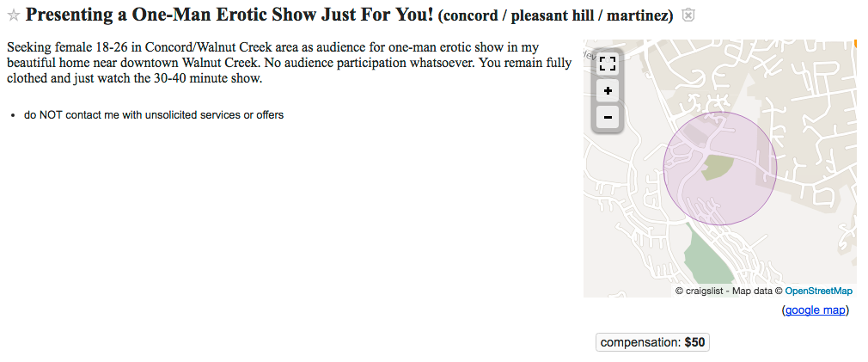Click the craigslist map data attribution text

[x=728, y=291]
